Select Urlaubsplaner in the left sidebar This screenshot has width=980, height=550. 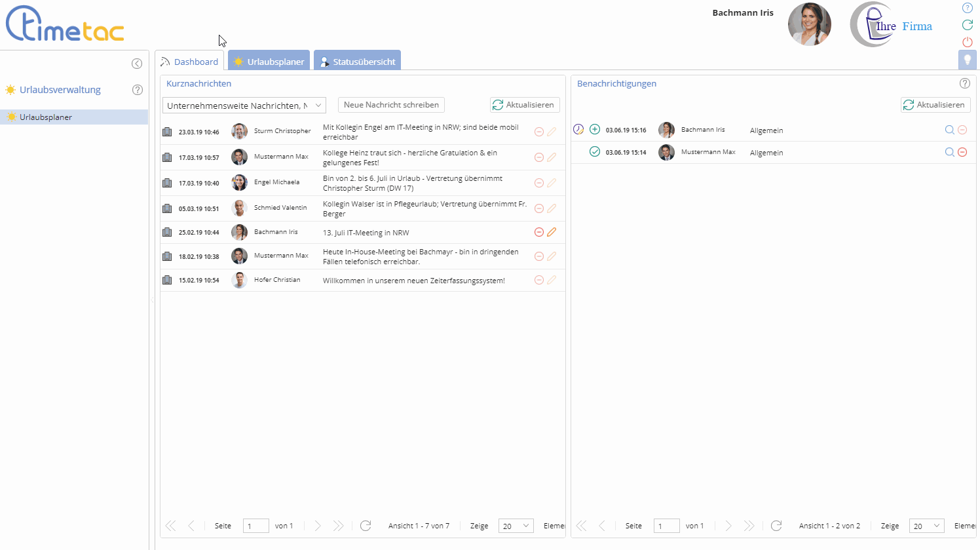46,117
